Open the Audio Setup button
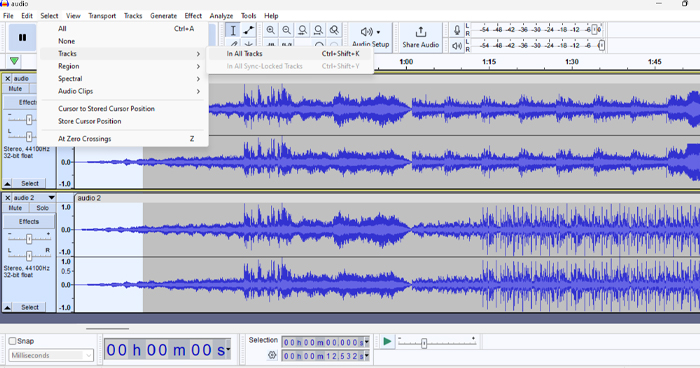Screen dimensions: 700x368 (370, 37)
